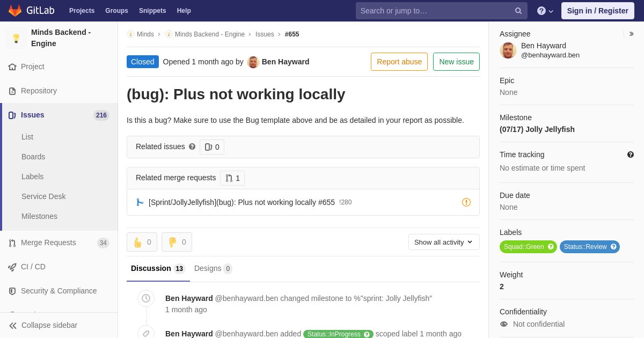Click the Issues breadcrumb link
644x338 pixels.
tap(265, 34)
